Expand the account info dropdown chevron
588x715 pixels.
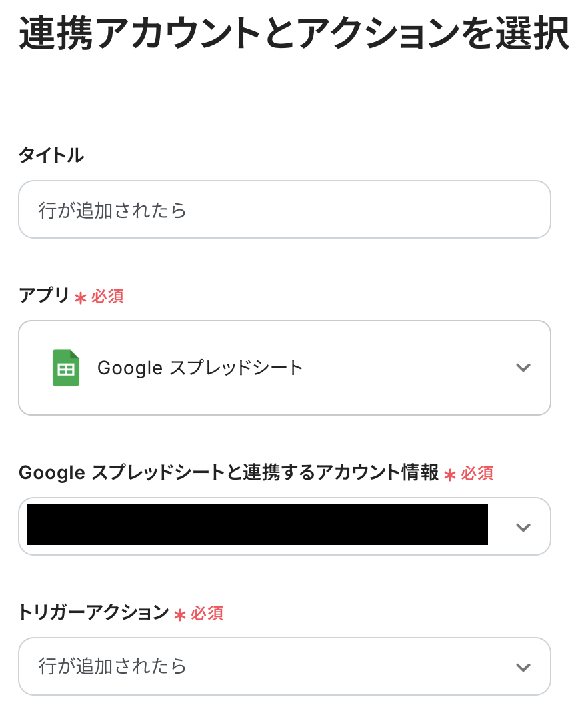[523, 527]
